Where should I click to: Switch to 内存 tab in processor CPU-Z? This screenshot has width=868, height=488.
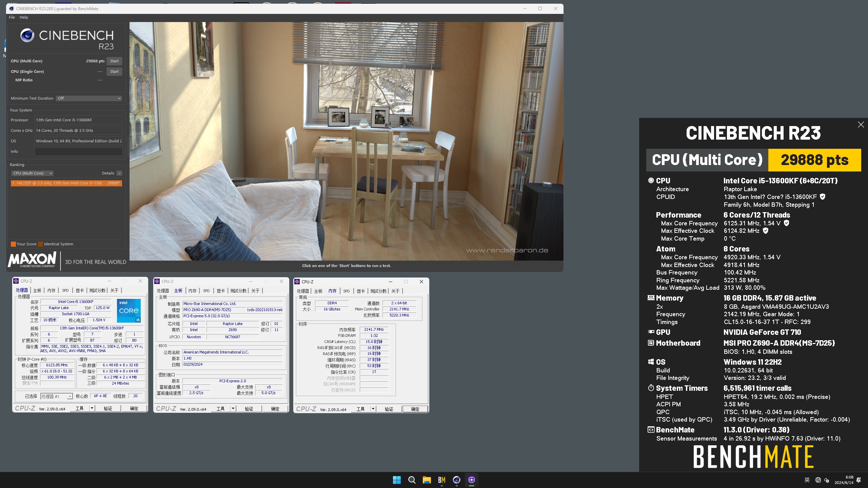point(51,290)
